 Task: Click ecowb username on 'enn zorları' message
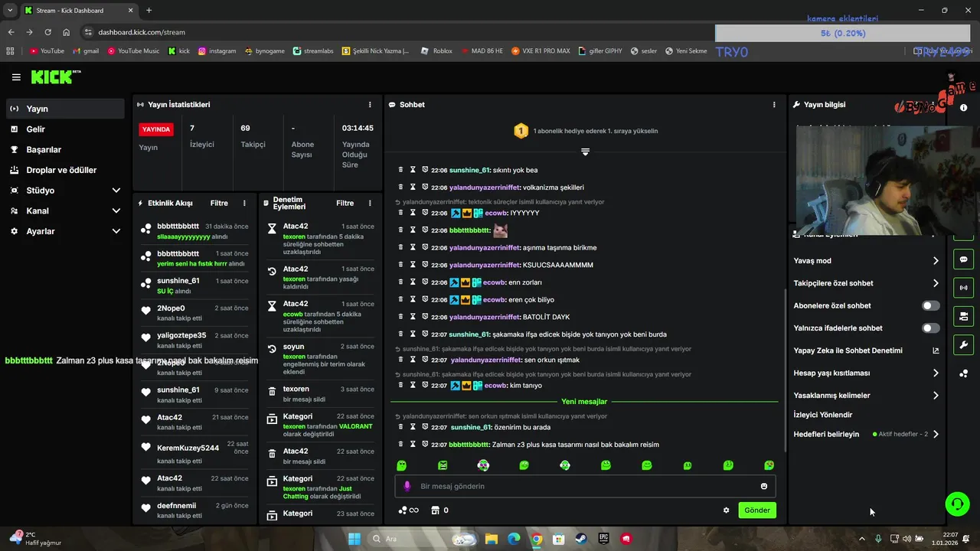point(495,282)
